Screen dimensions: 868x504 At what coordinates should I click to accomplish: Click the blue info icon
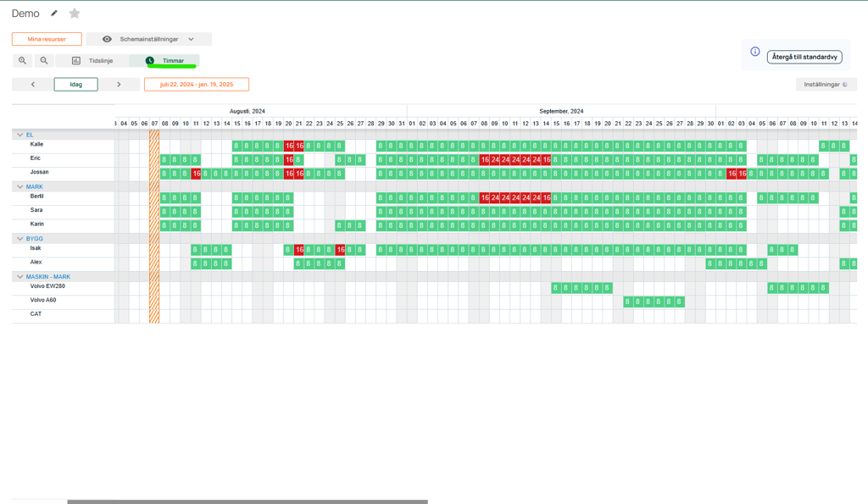[755, 52]
